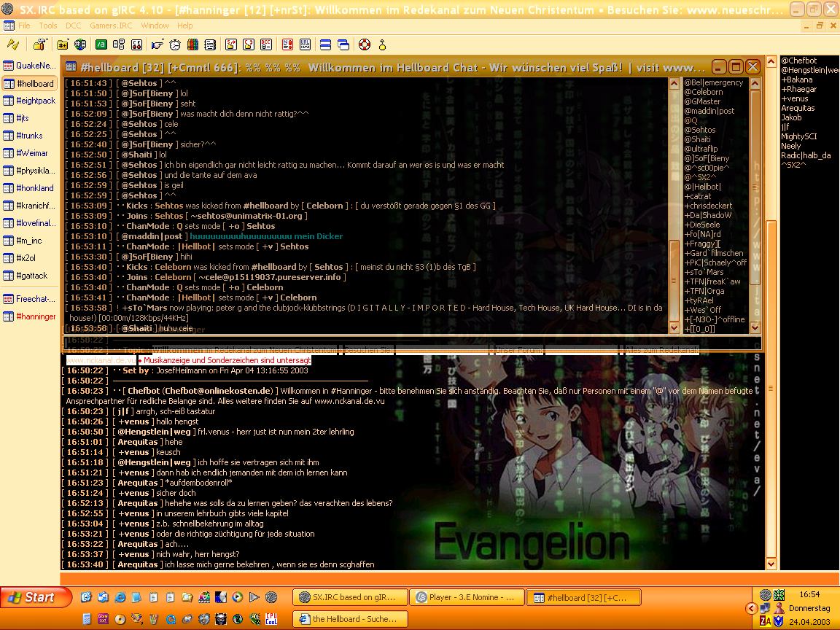
Task: Click the stopwatch timer toolbar icon
Action: tap(175, 44)
